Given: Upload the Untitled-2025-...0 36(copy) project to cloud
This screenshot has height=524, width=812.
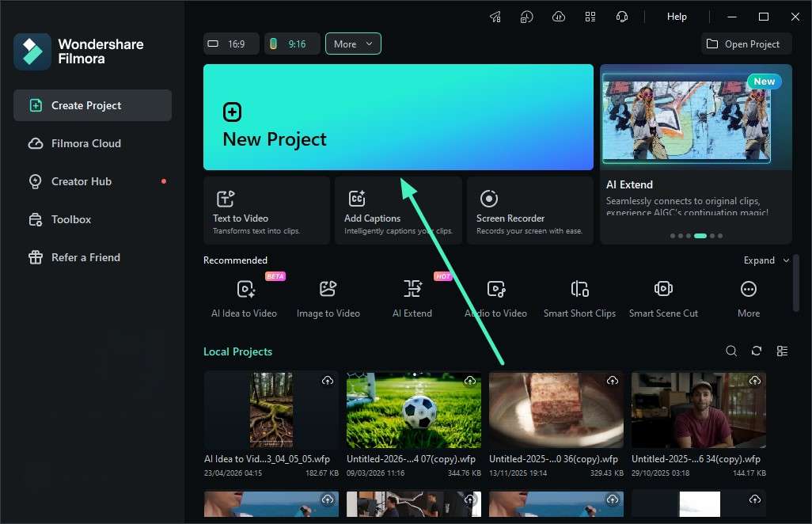Looking at the screenshot, I should (613, 381).
